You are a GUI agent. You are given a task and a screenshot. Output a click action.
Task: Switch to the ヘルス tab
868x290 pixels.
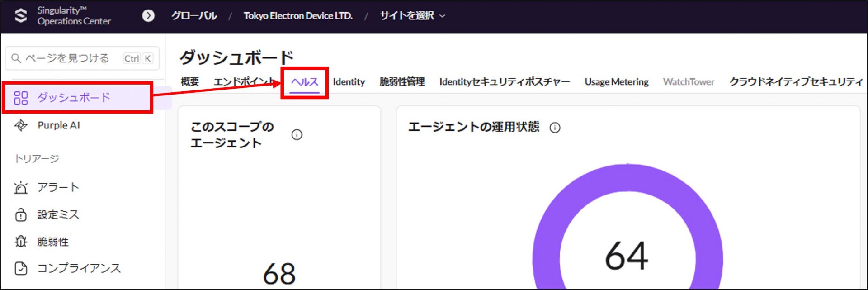[x=304, y=82]
